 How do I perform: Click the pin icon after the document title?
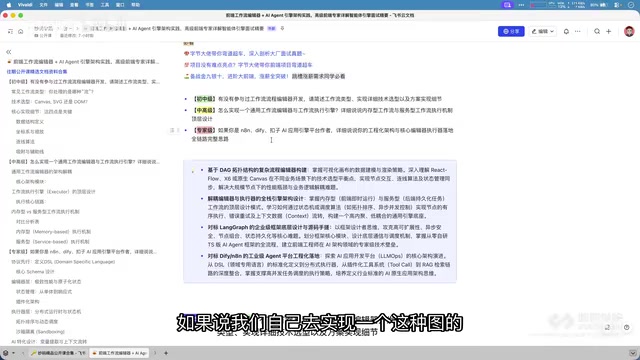tap(282, 29)
